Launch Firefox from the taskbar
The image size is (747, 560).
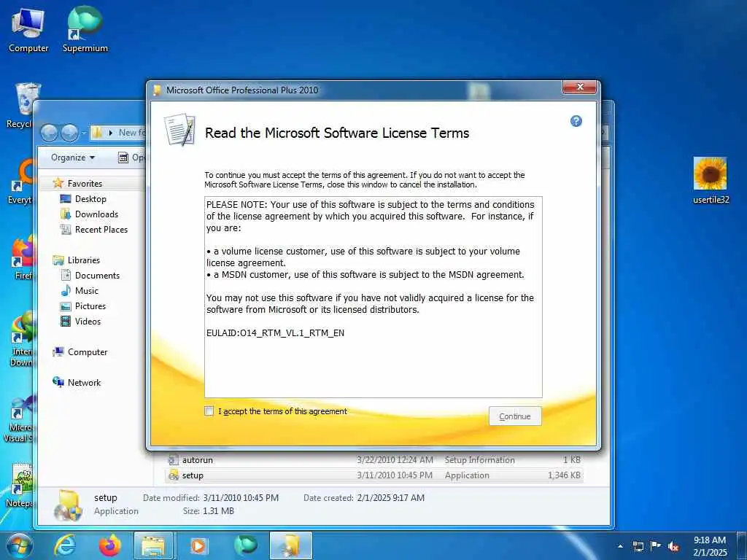pos(110,545)
